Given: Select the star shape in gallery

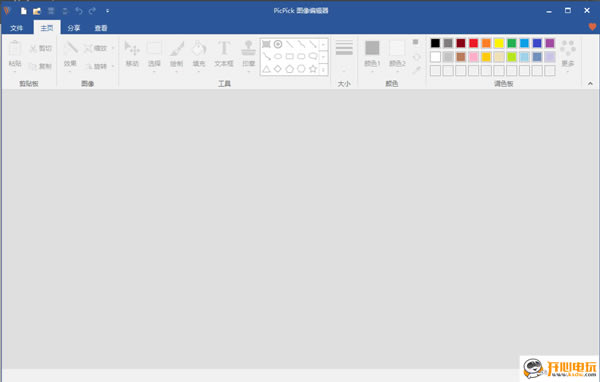Looking at the screenshot, I should (313, 69).
